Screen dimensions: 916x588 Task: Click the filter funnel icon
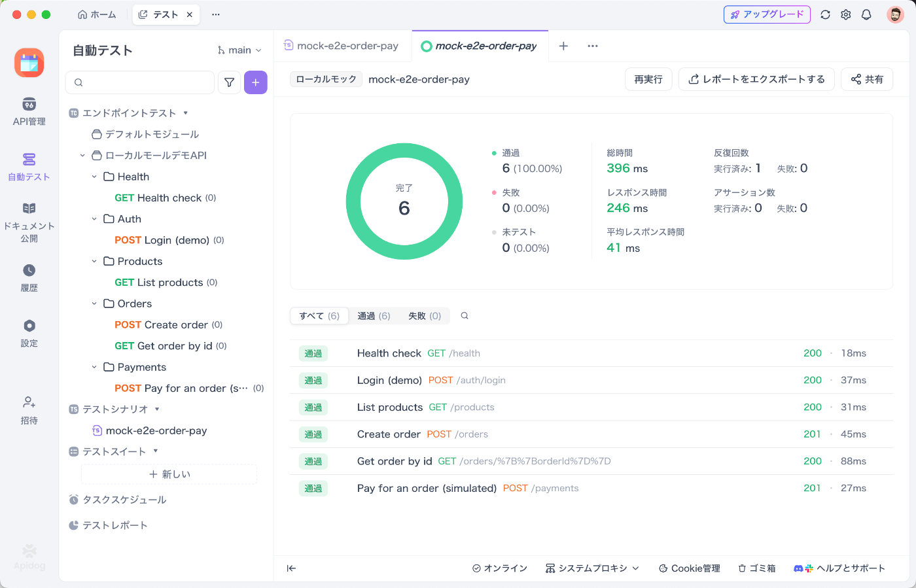tap(229, 82)
